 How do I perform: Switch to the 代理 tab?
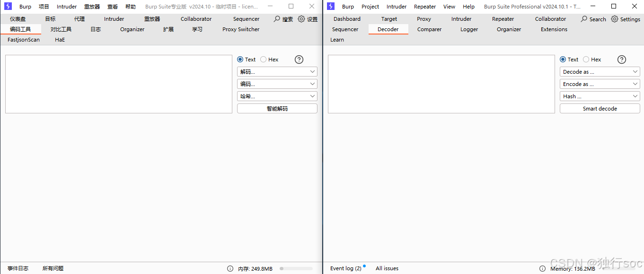point(79,19)
